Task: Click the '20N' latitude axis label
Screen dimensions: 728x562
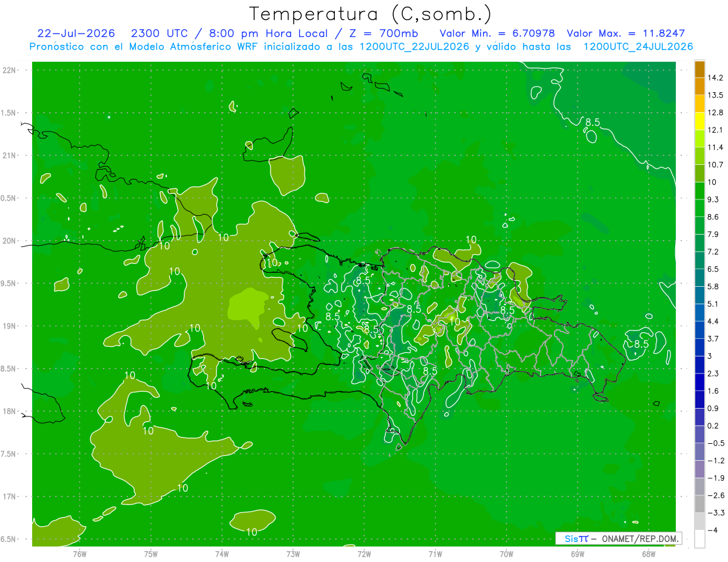Action: (10, 241)
